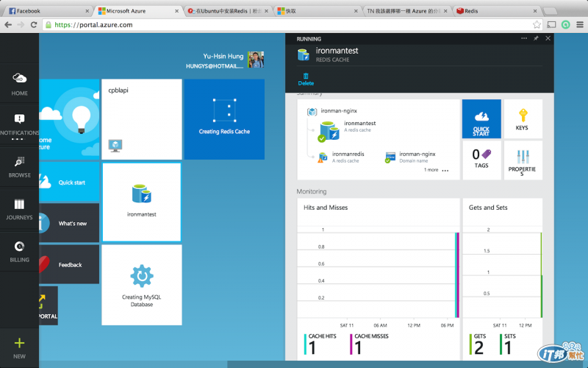
Task: Click the PORTAL tile
Action: (x=49, y=305)
